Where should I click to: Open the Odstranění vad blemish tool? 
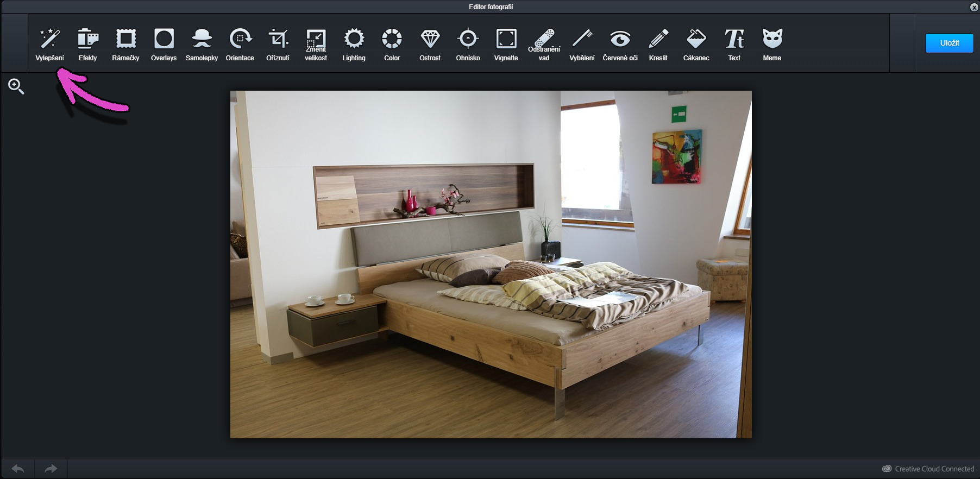[x=544, y=45]
